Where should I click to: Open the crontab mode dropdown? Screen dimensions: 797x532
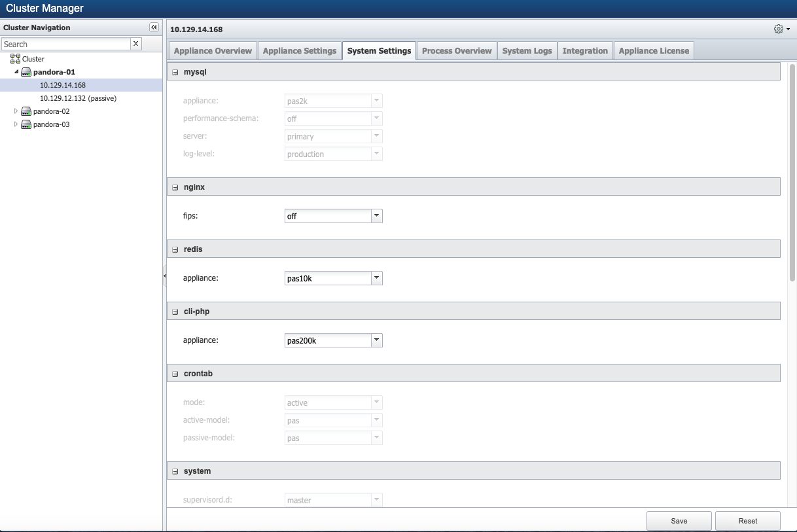coord(376,402)
